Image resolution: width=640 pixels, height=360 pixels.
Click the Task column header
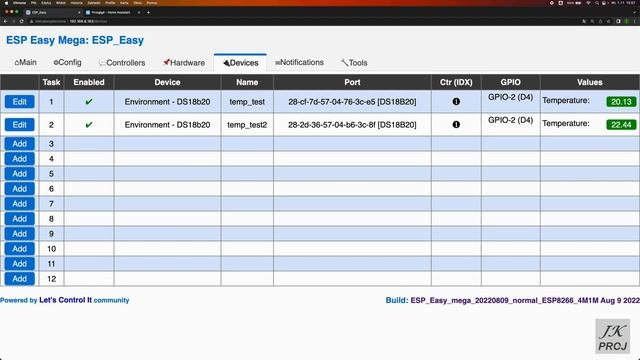point(51,82)
